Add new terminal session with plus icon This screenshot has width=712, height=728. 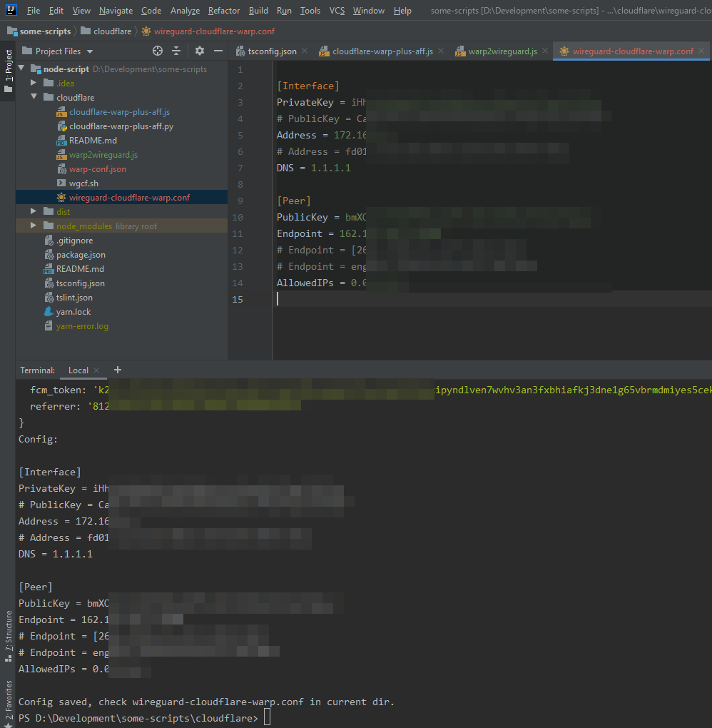coord(118,370)
